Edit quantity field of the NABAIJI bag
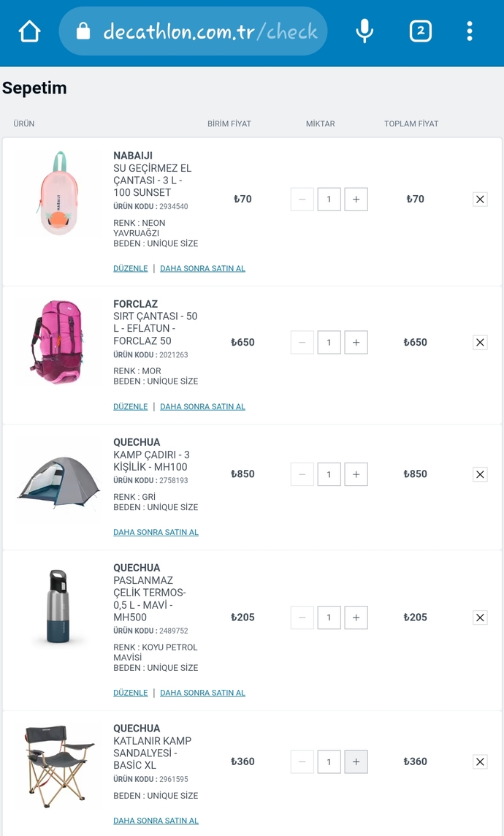Screen dimensions: 504x836 click(329, 199)
